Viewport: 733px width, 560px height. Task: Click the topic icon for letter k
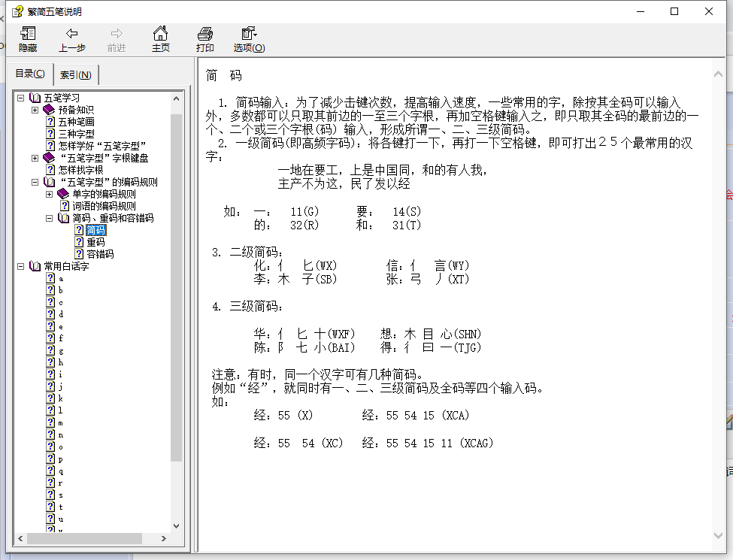[x=51, y=398]
